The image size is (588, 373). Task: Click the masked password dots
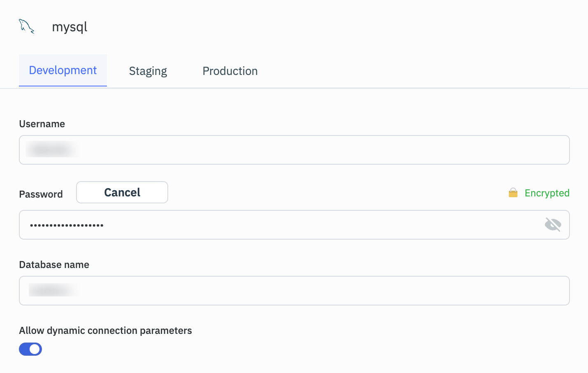click(67, 225)
